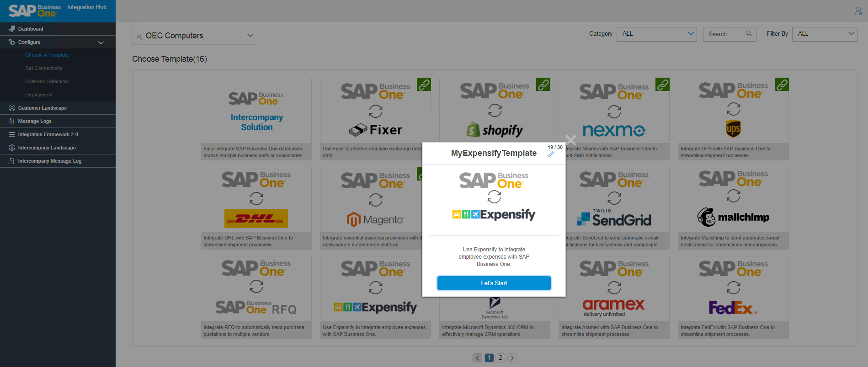Image resolution: width=868 pixels, height=367 pixels.
Task: Click the green link icon on Nexmo template
Action: tap(662, 85)
